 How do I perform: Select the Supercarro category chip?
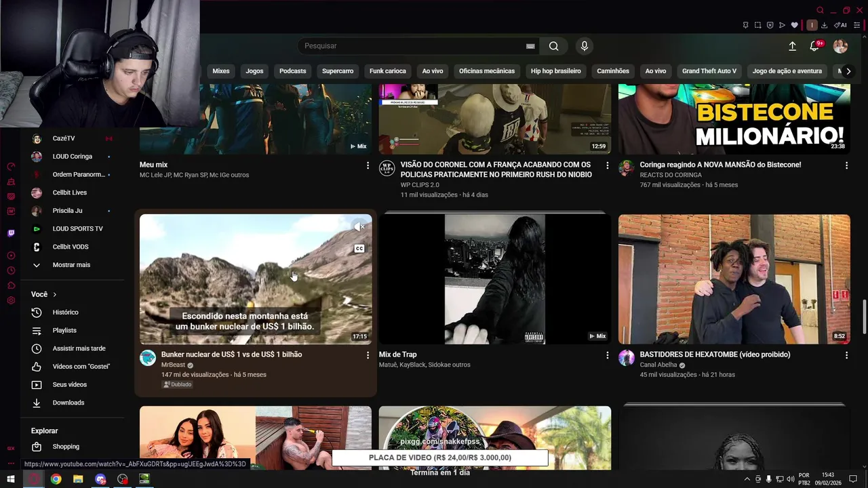point(338,71)
